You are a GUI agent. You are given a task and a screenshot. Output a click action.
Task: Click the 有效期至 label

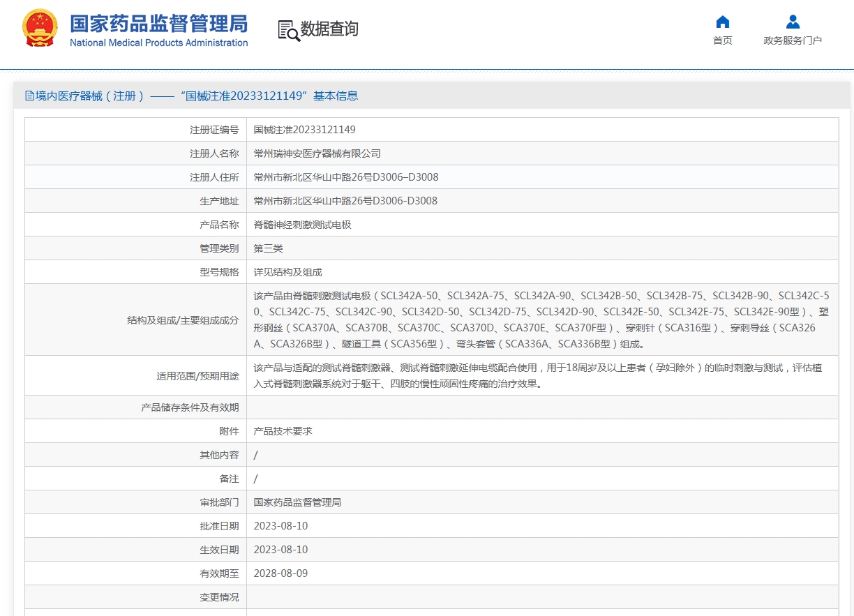219,573
